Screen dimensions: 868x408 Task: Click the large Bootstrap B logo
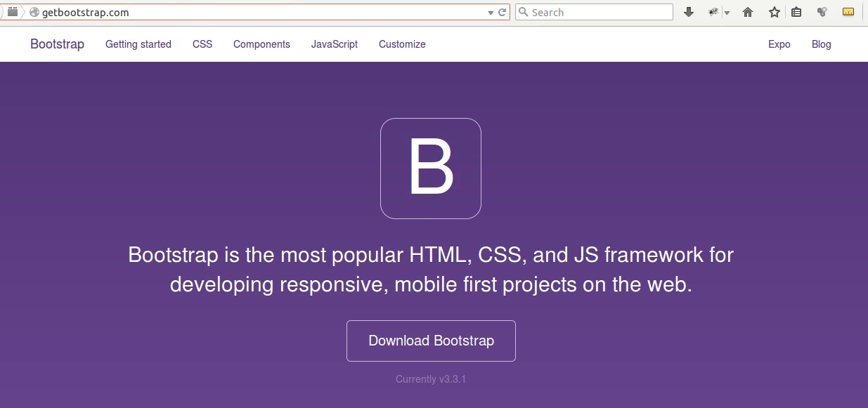pos(431,169)
